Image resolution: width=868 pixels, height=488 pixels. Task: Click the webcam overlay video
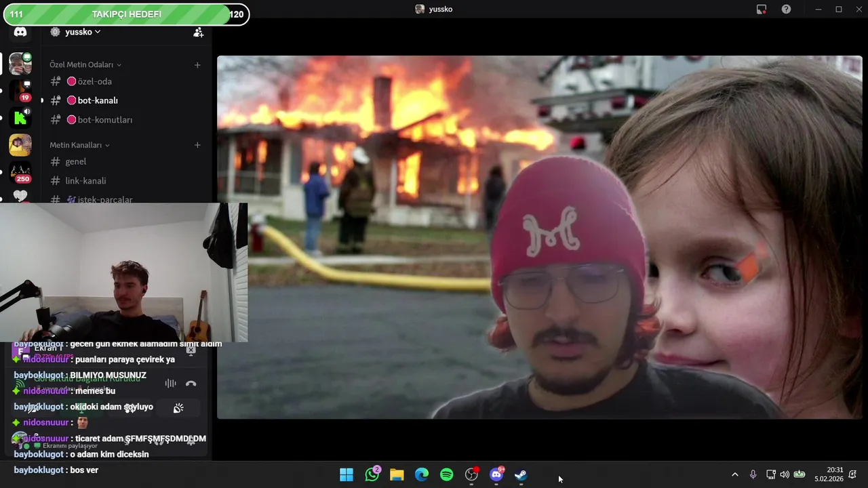[123, 272]
